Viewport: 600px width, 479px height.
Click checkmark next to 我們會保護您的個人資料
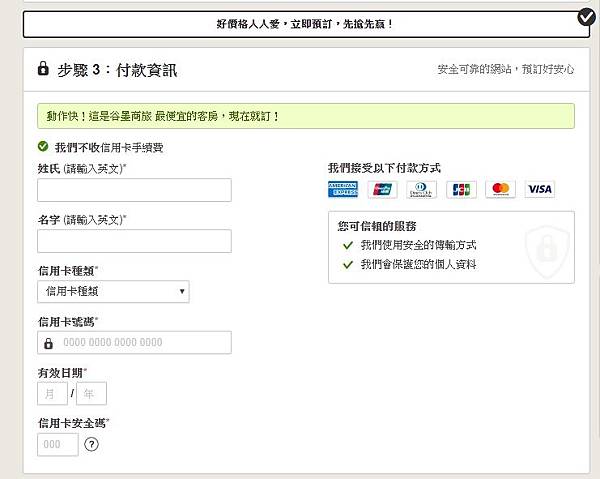tap(347, 264)
